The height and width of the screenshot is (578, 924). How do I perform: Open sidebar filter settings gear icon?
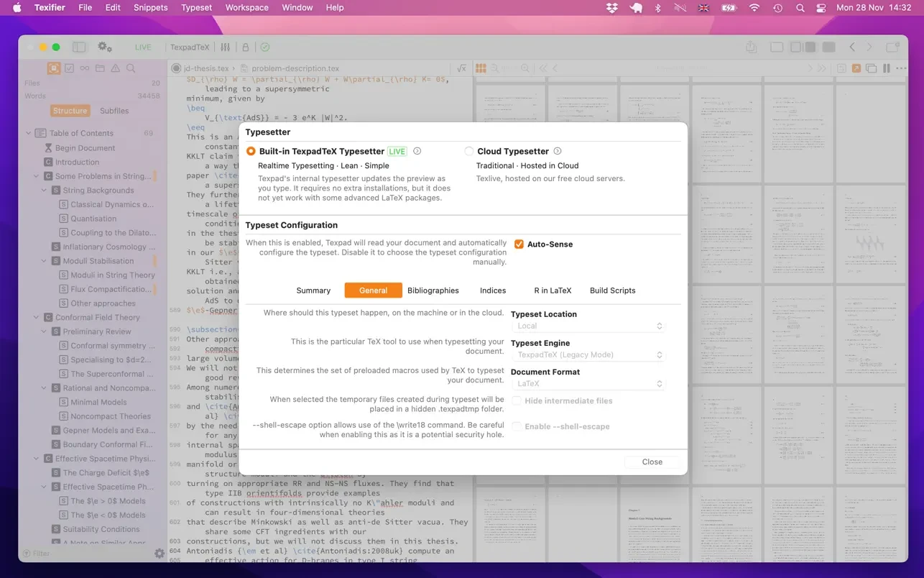click(x=160, y=554)
